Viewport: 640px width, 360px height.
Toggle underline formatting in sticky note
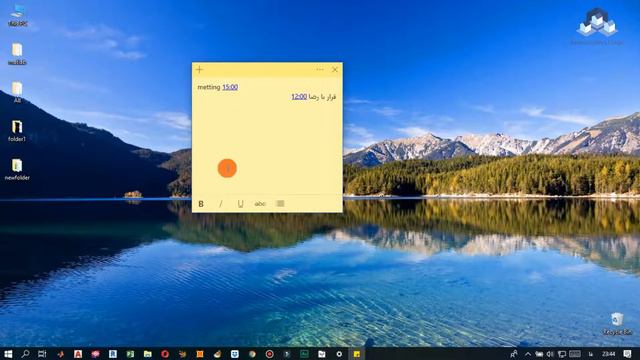(x=240, y=204)
